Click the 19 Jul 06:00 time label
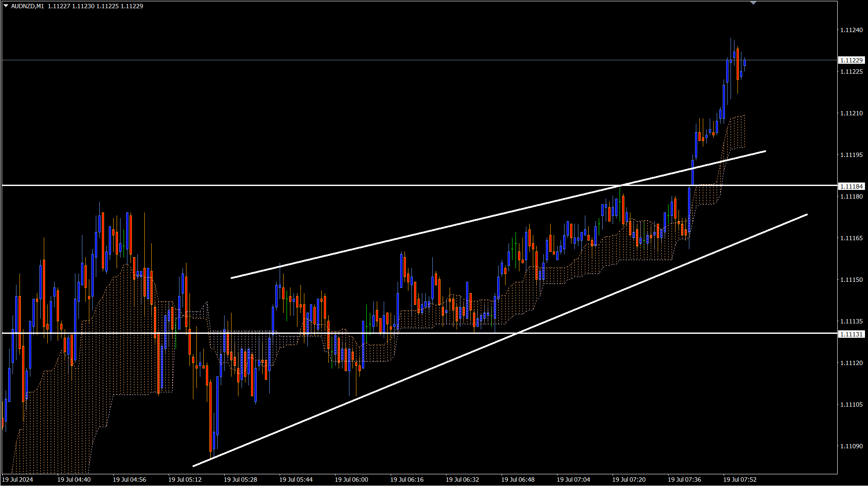868x486 pixels. coord(351,479)
